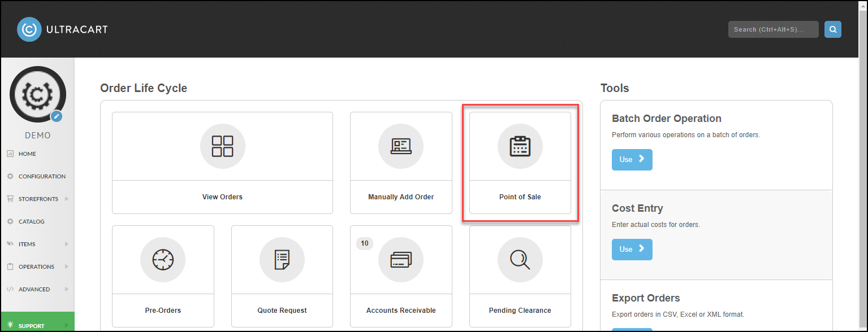Expand the Operations sidebar submenu
Image resolution: width=868 pixels, height=332 pixels.
(x=66, y=267)
